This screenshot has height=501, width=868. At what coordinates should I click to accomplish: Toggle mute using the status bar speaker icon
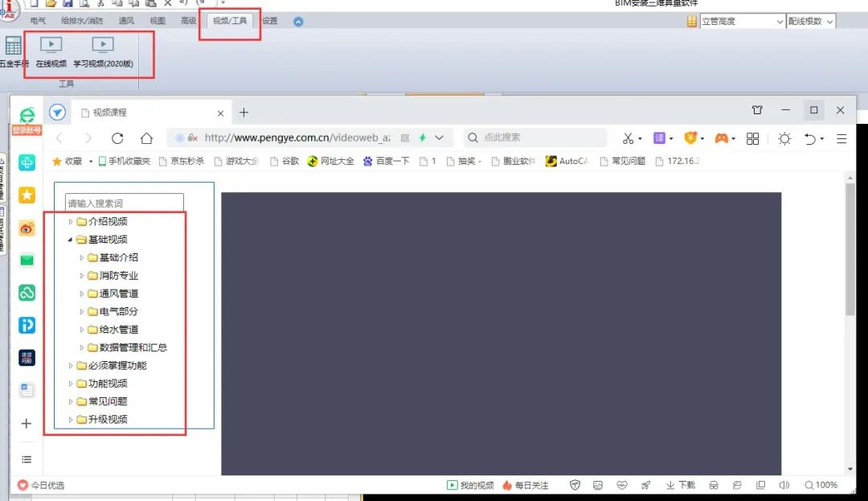[784, 485]
